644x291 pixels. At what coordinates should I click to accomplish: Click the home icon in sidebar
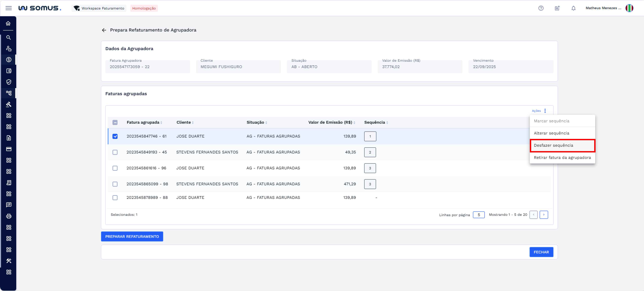pos(8,24)
